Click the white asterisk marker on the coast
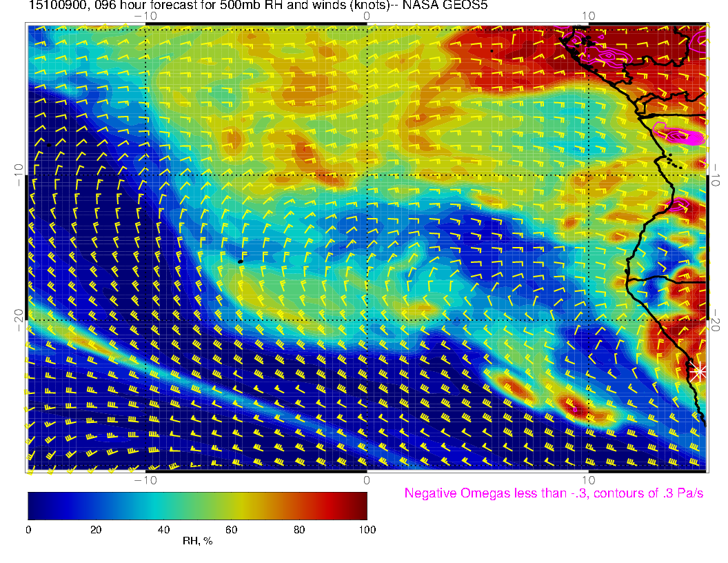 (699, 371)
